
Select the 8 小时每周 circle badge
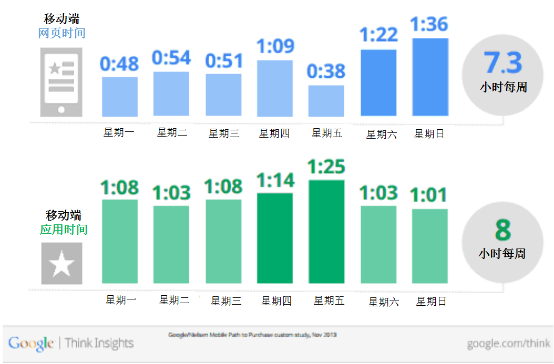(x=502, y=242)
